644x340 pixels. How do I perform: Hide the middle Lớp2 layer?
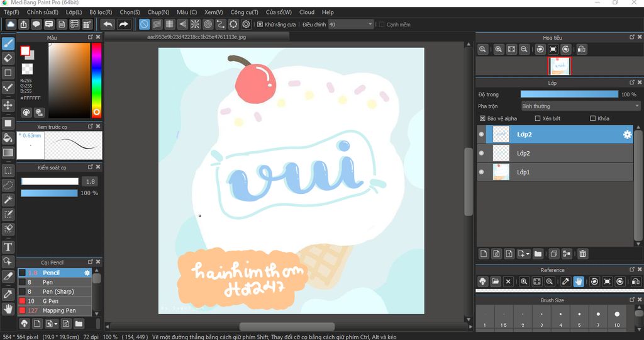(x=481, y=154)
